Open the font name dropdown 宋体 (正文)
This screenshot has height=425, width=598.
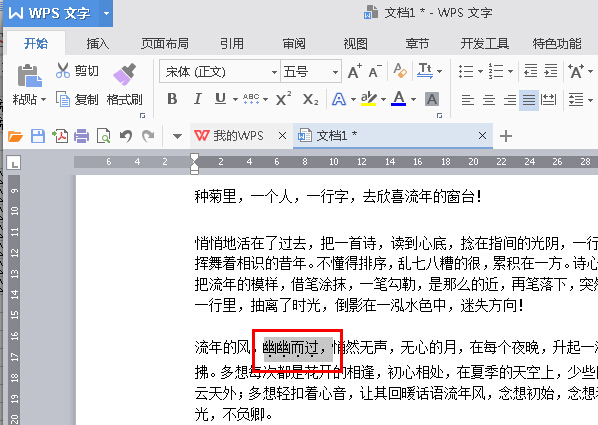point(220,71)
